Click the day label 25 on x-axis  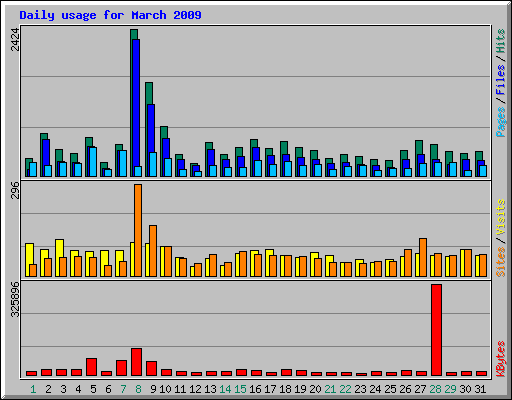point(390,389)
